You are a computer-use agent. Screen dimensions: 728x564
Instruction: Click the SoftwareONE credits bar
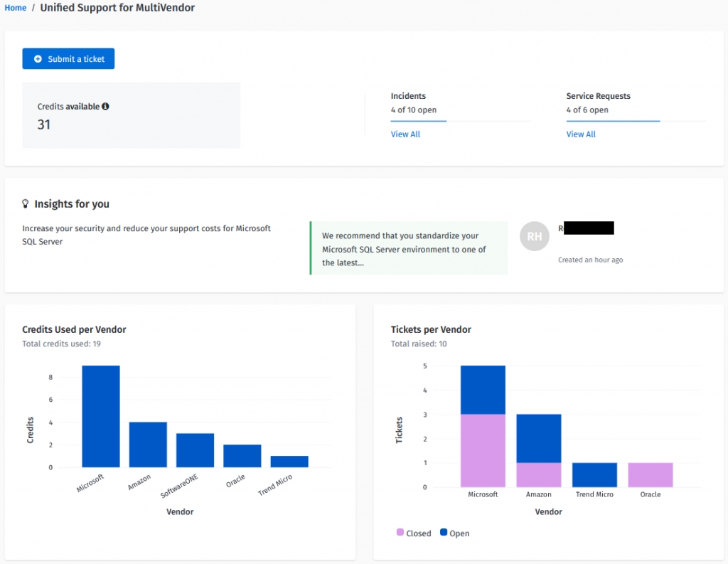tap(195, 450)
